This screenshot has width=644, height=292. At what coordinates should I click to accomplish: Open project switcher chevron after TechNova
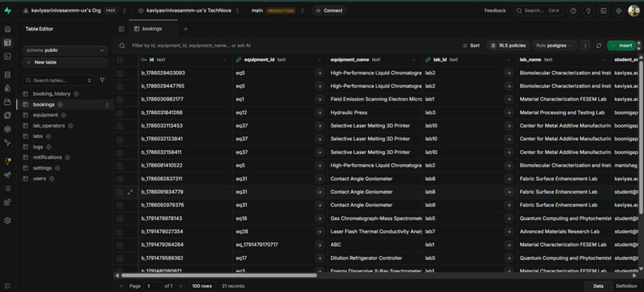coord(237,10)
